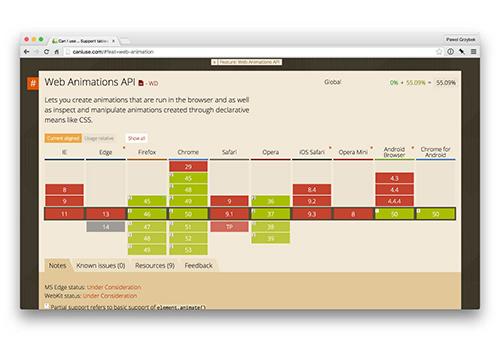Select the Opera Mini 8 cell

[353, 214]
